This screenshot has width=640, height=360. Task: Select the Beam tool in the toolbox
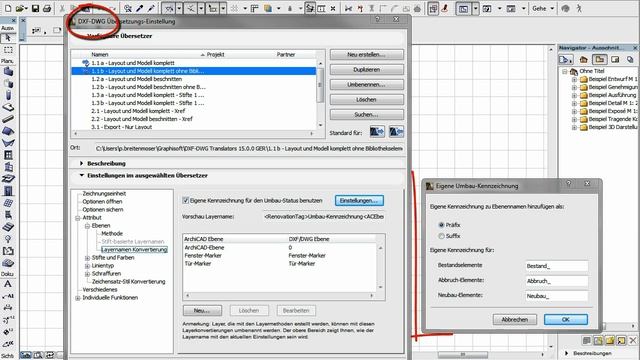(8, 119)
